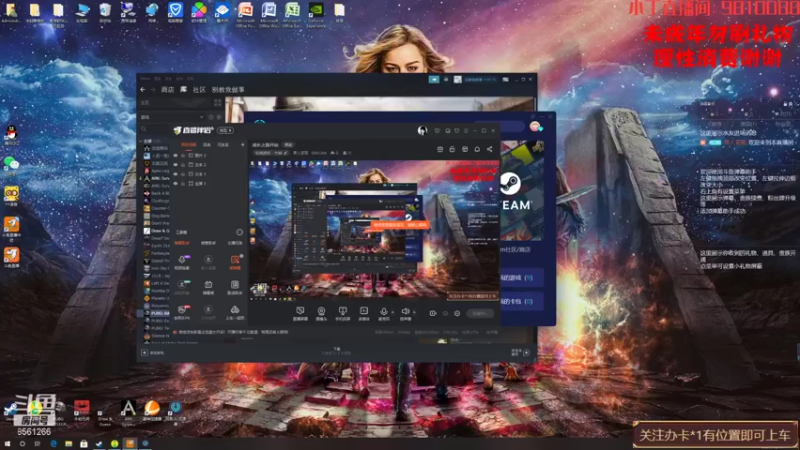Toggle visibility of 文本 1 layer
The image size is (800, 450).
[x=176, y=173]
